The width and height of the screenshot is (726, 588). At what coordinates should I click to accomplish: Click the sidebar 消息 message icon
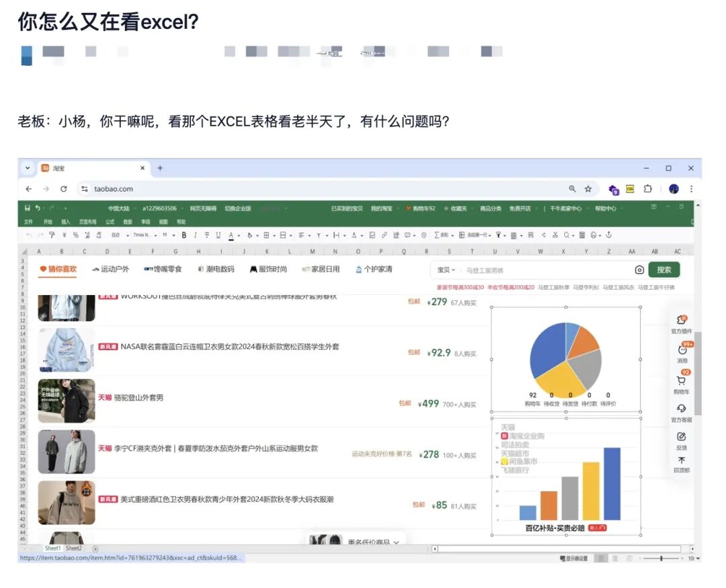pos(682,350)
